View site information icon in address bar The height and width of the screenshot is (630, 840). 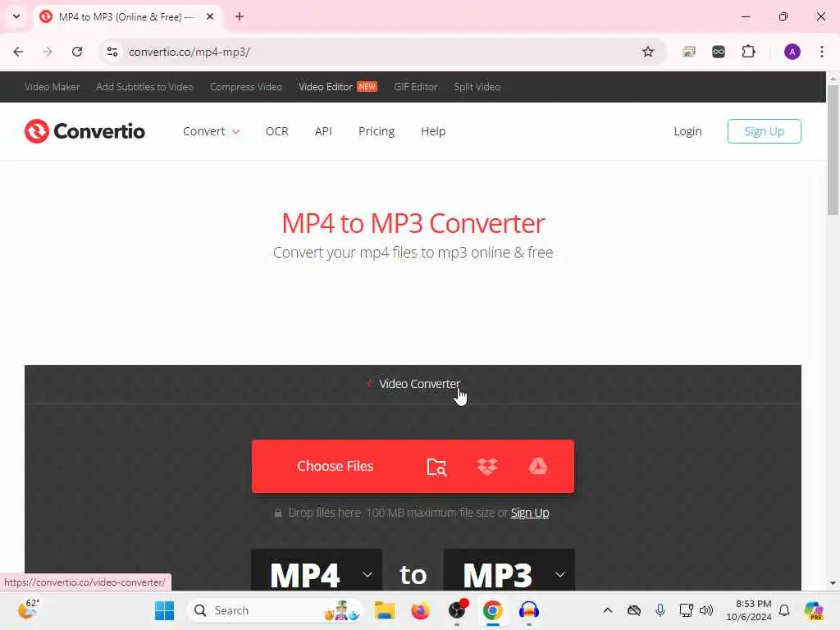coord(112,52)
